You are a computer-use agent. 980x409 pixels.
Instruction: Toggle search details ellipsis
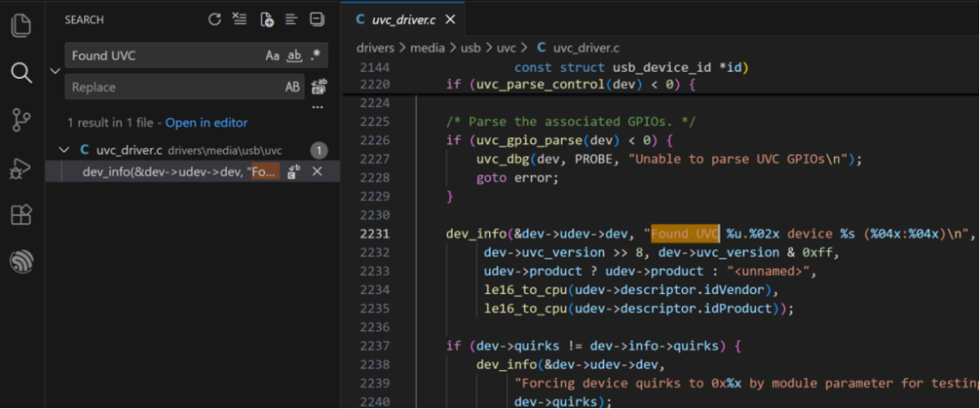318,107
